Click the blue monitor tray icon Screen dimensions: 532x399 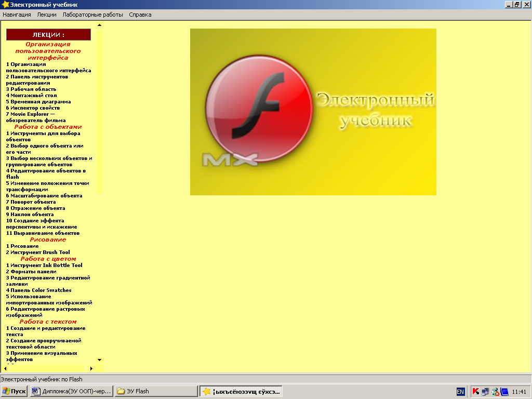pos(504,392)
